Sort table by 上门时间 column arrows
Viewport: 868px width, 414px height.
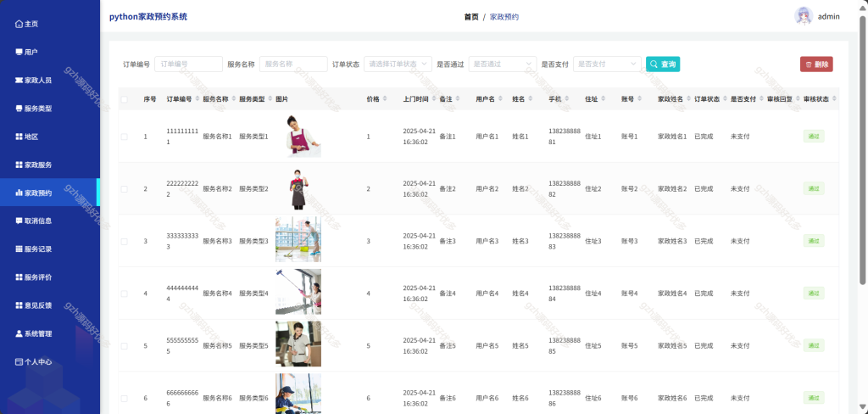click(433, 99)
